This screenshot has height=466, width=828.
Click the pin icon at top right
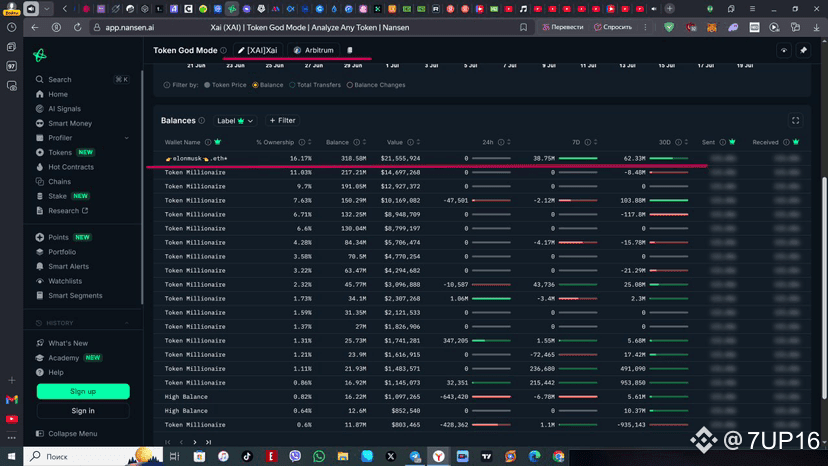click(x=803, y=50)
